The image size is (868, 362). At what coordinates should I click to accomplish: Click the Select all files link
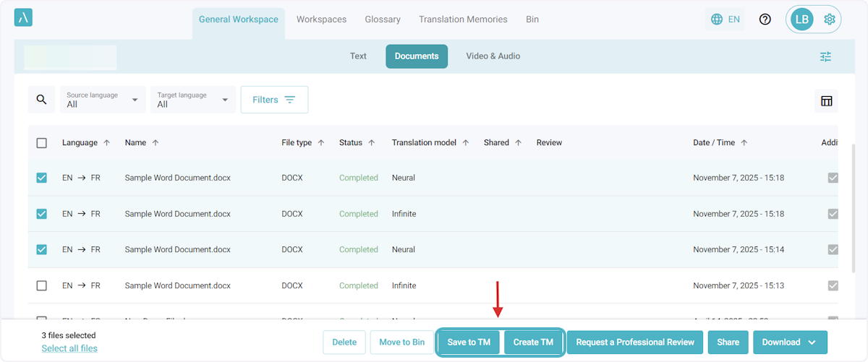69,348
